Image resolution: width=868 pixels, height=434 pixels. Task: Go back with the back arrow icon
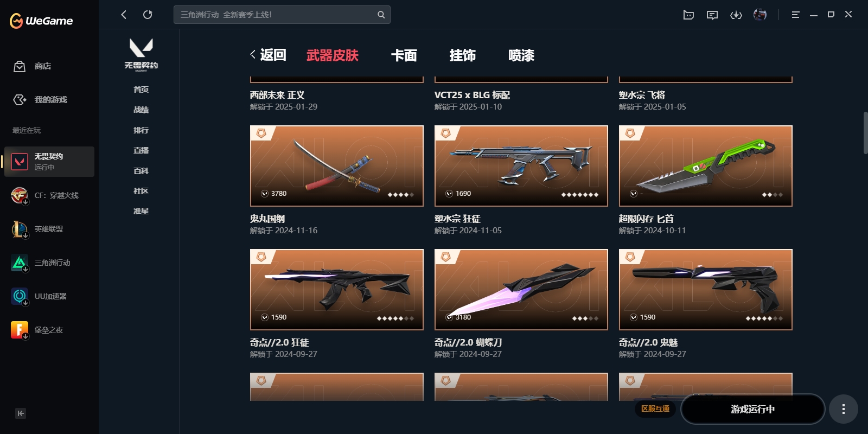[124, 15]
